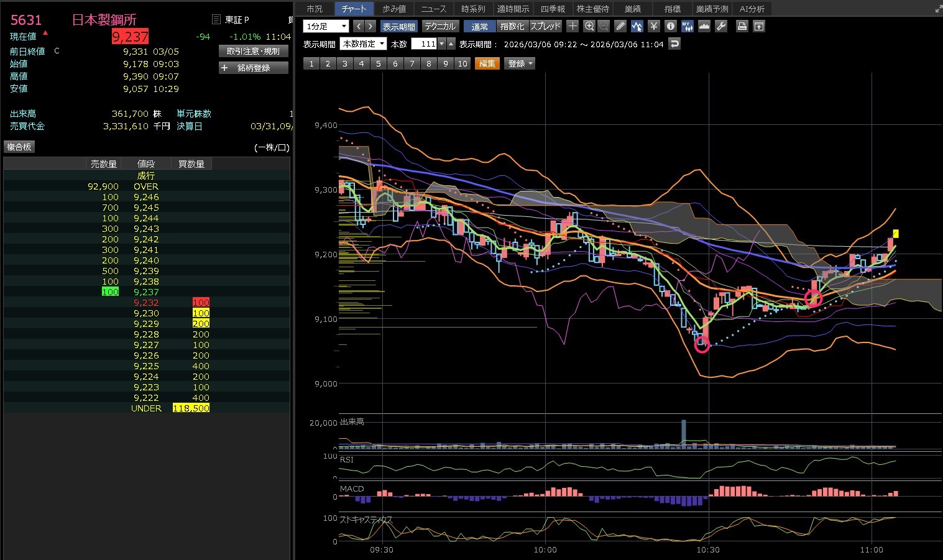
Task: Expand the 登録 dropdown button
Action: [520, 63]
